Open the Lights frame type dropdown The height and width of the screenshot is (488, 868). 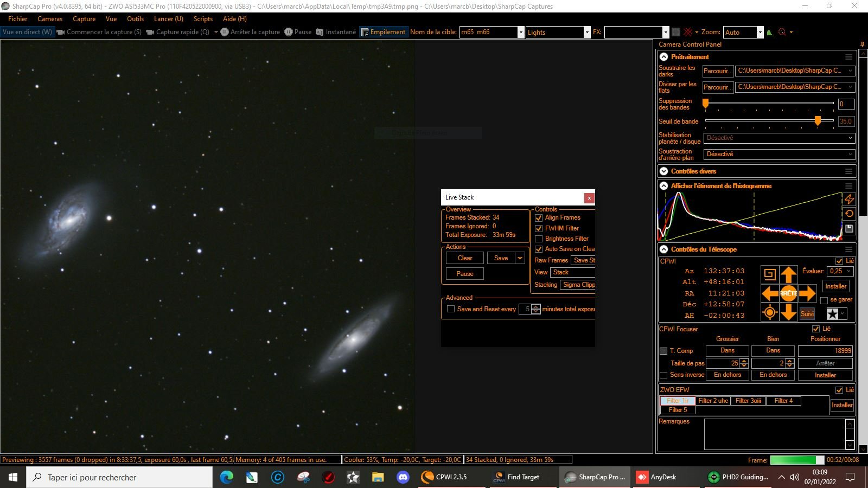pyautogui.click(x=586, y=32)
